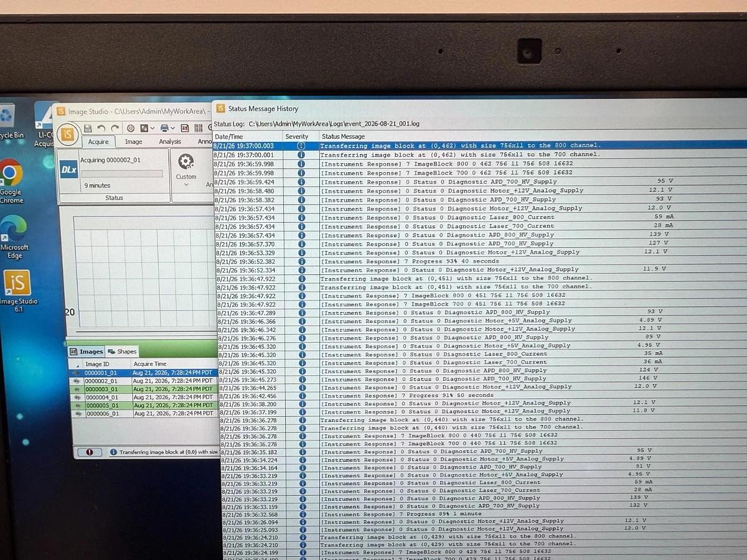Click the Undo arrow in Image Studio toolbar

pos(101,128)
